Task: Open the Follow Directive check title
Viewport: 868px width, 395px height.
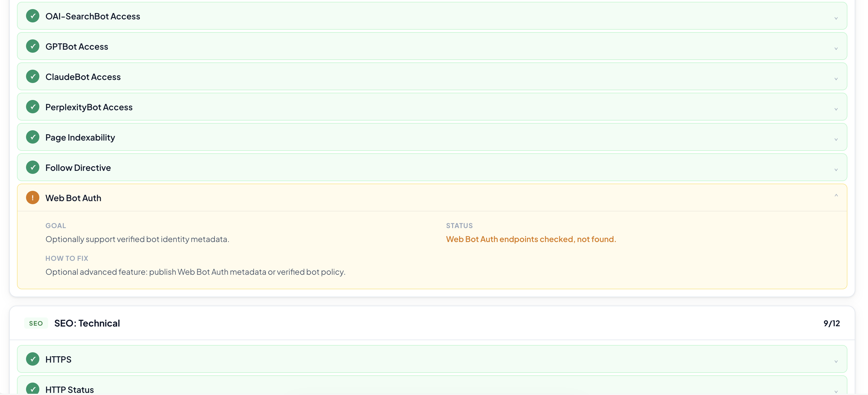Action: [x=78, y=168]
